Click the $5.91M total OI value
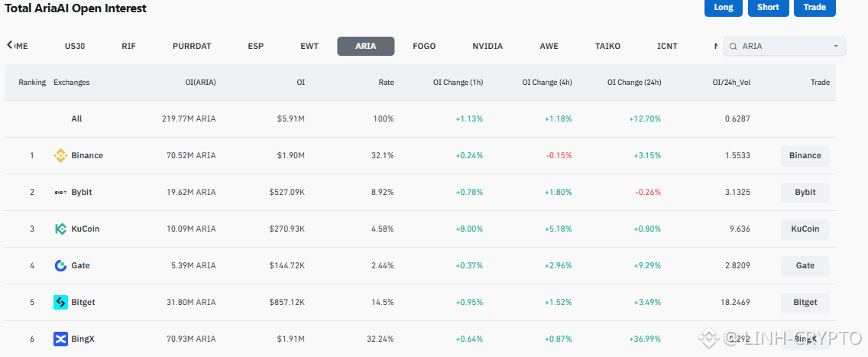Image resolution: width=868 pixels, height=357 pixels. tap(290, 118)
